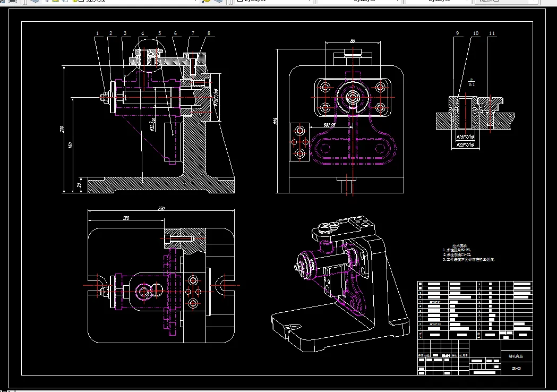Select balloon number 5 in section view

point(159,33)
